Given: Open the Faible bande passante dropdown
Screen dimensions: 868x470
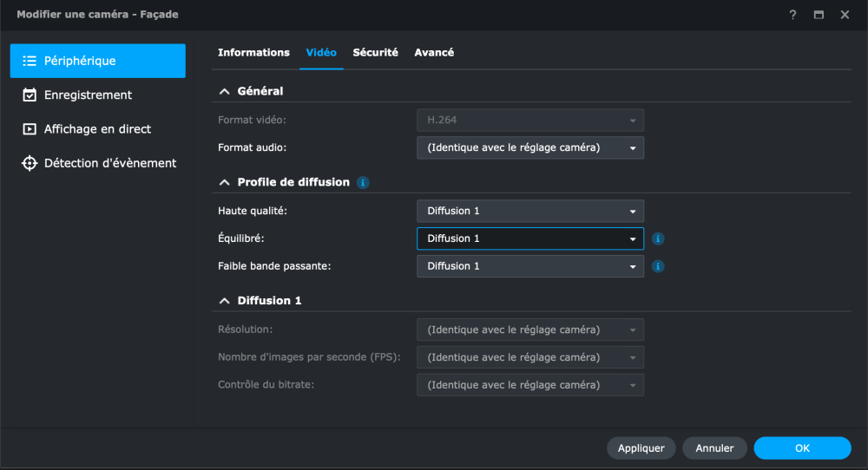Looking at the screenshot, I should (530, 266).
